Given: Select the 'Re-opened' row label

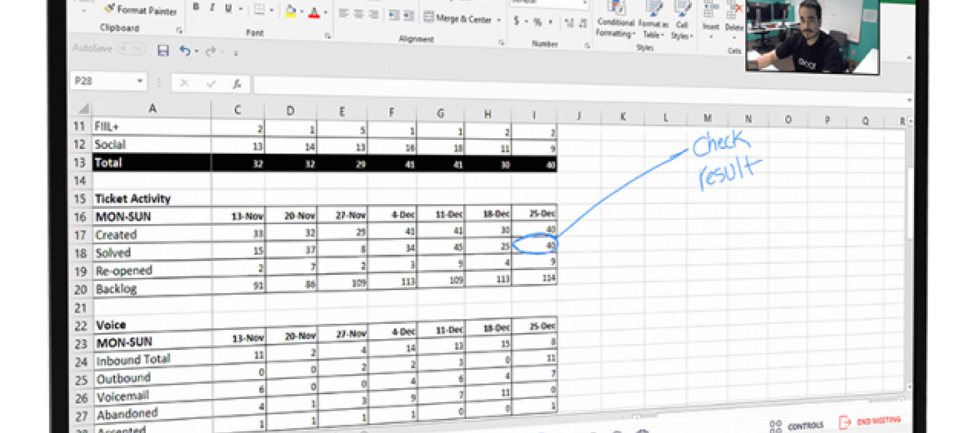Looking at the screenshot, I should click(x=124, y=271).
